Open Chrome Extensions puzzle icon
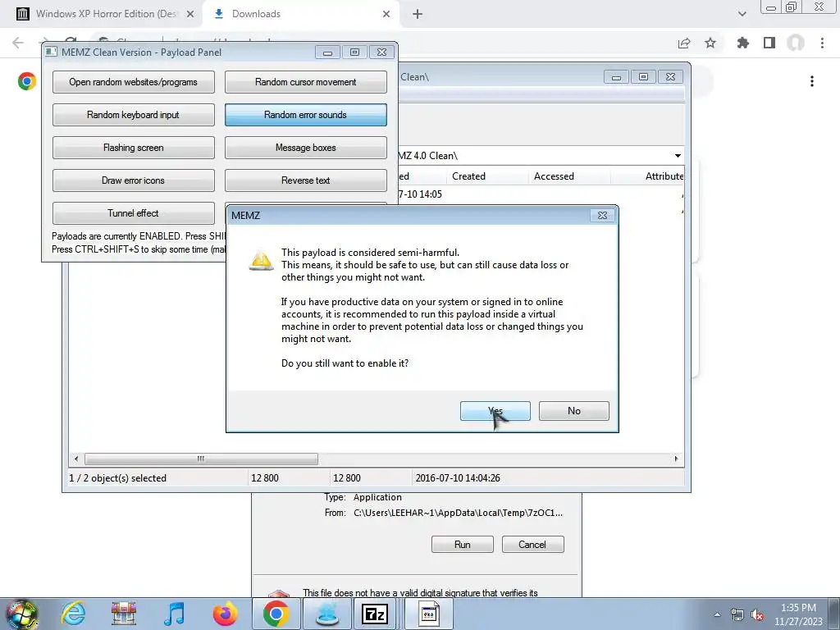Screen dimensions: 840x630 [x=742, y=43]
